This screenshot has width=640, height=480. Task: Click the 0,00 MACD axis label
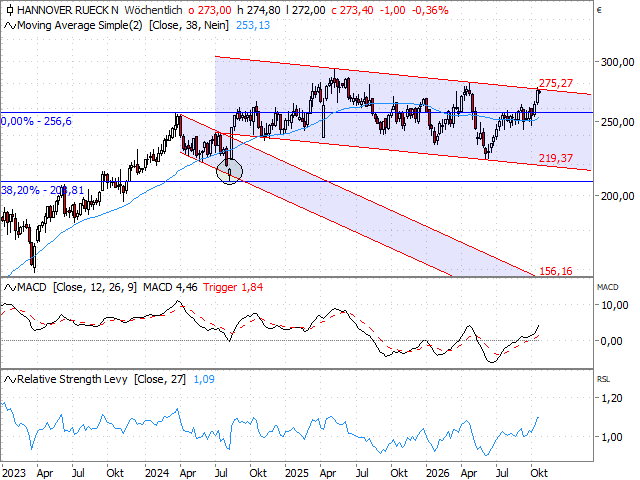pyautogui.click(x=611, y=341)
